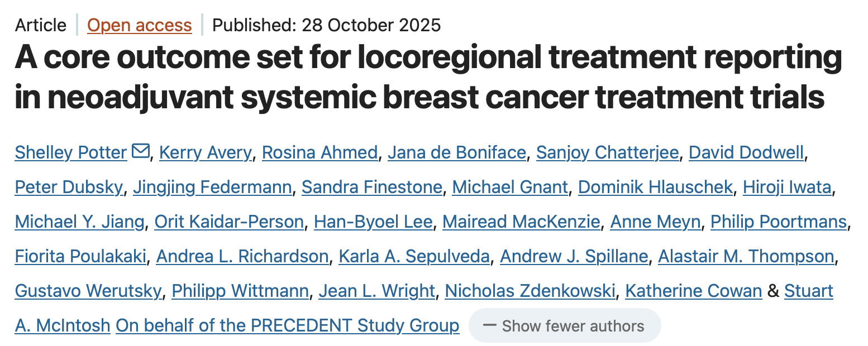Image resolution: width=868 pixels, height=346 pixels.
Task: Click Michael Gnant's name
Action: click(x=509, y=187)
